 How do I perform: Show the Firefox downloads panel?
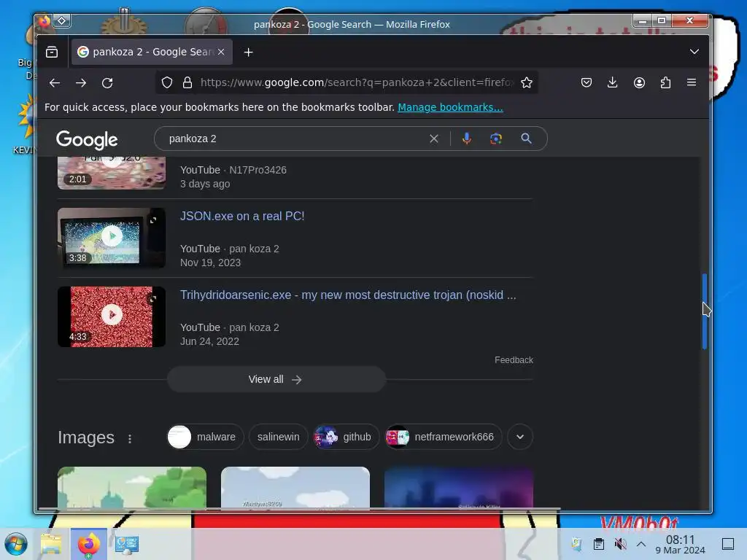[613, 83]
